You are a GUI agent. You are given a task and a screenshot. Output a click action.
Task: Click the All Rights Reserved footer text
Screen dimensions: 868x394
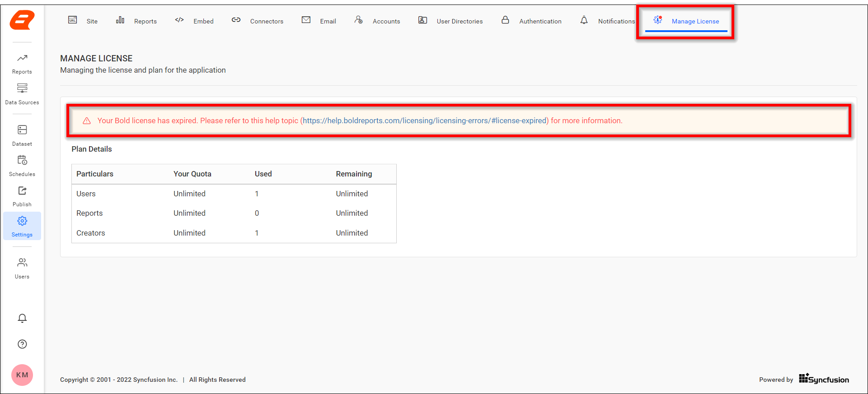[217, 380]
